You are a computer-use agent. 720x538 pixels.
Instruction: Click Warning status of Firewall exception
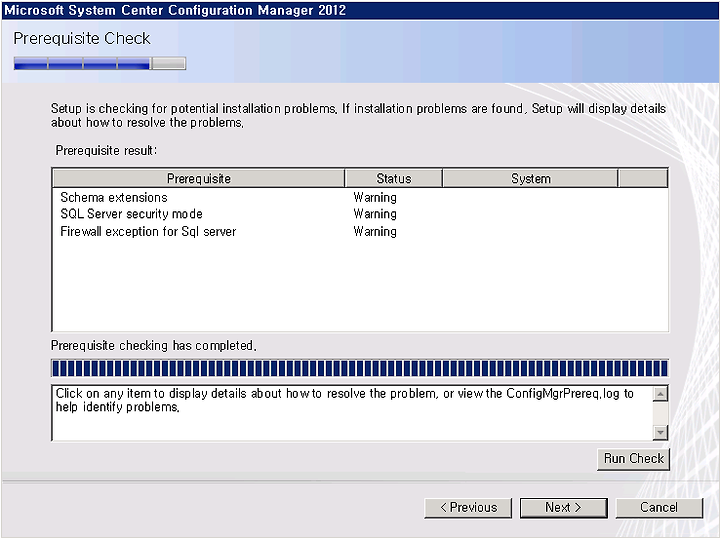tap(375, 231)
